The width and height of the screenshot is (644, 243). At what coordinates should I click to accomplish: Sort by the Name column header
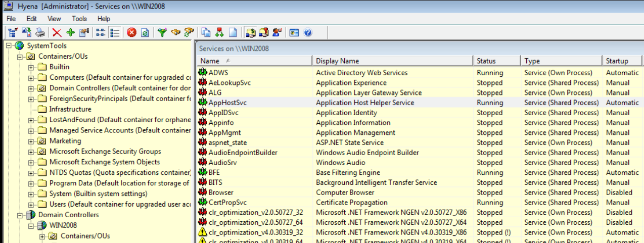(254, 61)
